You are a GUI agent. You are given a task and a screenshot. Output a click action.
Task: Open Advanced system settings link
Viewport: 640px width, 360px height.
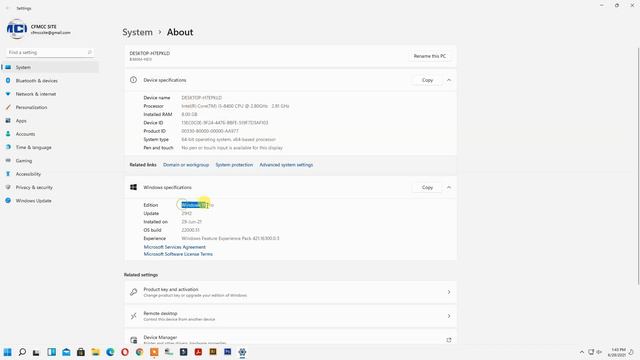[286, 165]
